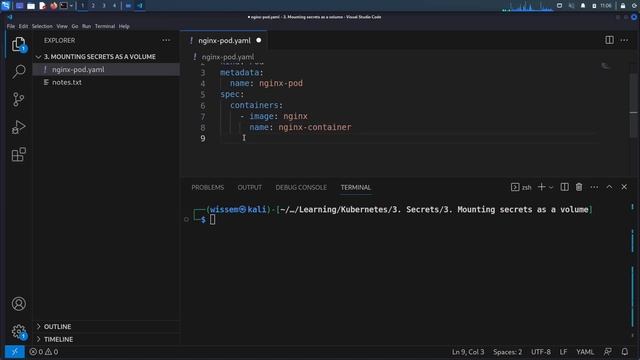Open the Source Control view

[18, 100]
